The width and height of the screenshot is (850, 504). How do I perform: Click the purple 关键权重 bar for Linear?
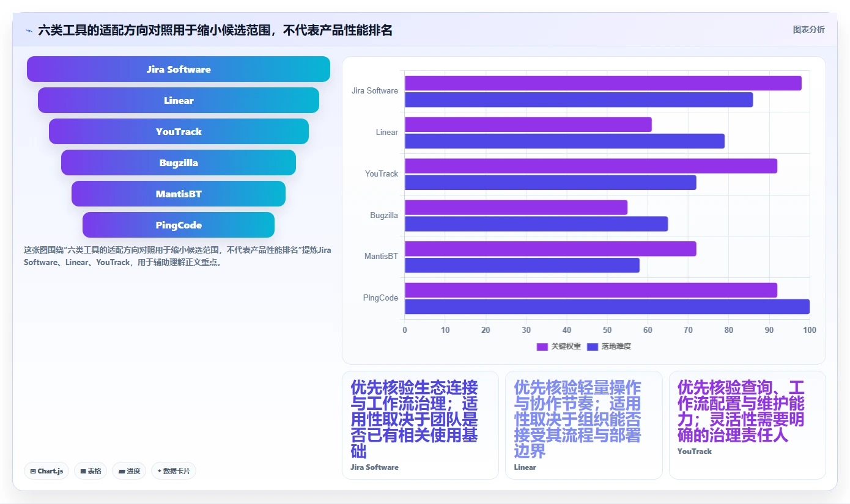click(528, 125)
